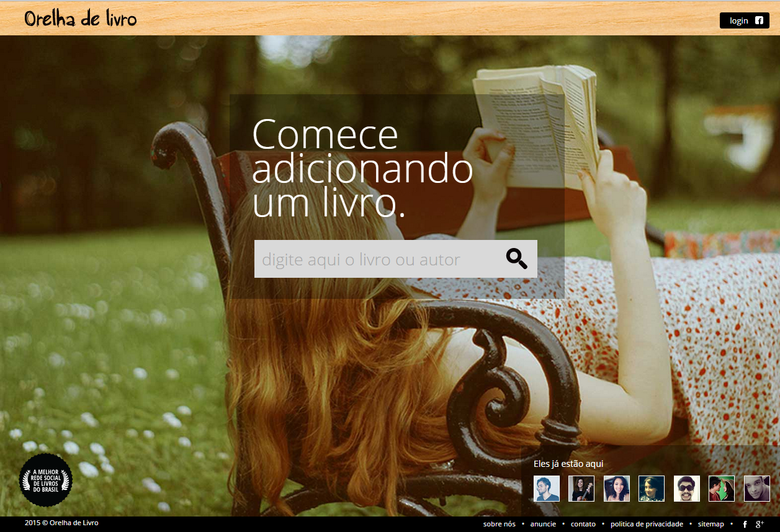
Task: Click the Orelha de livro logo
Action: [x=81, y=19]
